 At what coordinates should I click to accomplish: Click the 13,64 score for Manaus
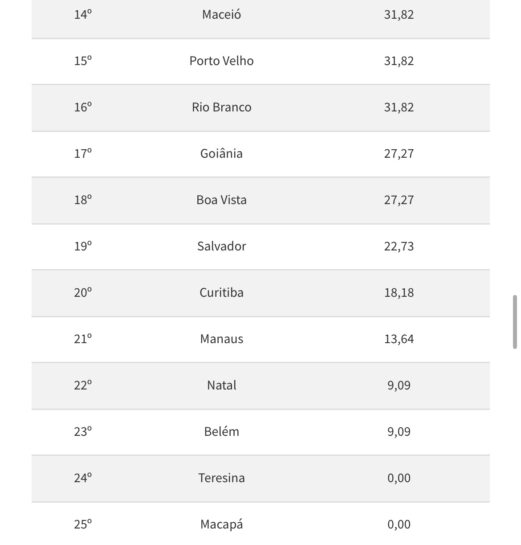pyautogui.click(x=399, y=339)
